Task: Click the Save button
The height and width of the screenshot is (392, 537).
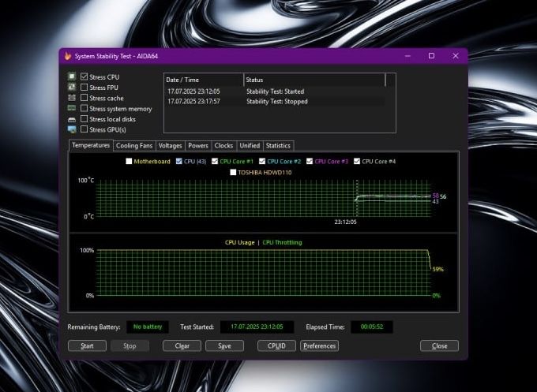Action: 224,345
